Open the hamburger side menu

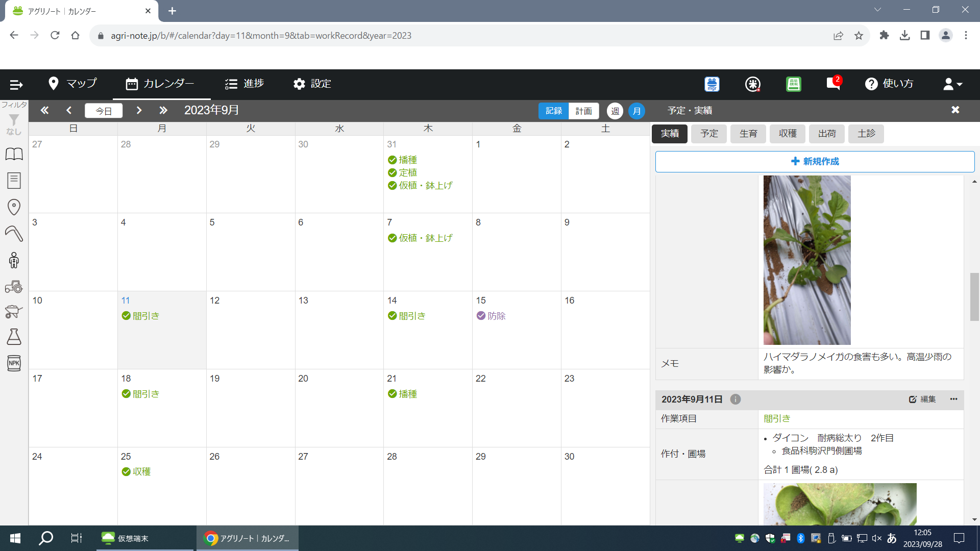tap(16, 84)
